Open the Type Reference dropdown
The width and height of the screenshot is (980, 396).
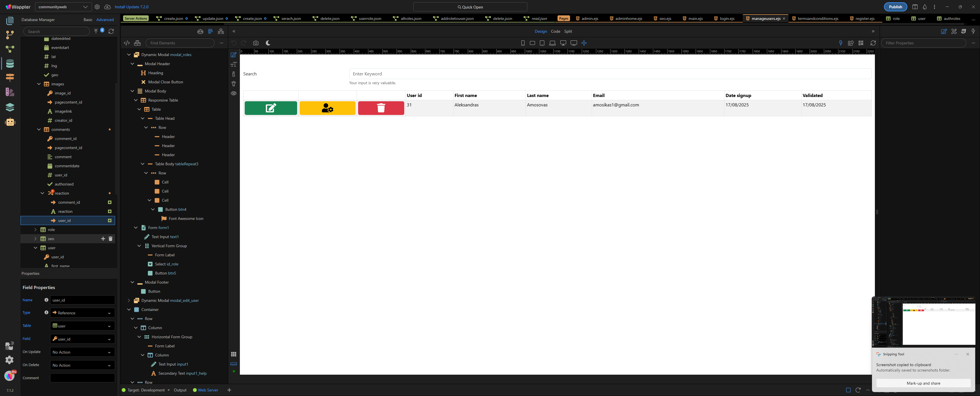click(82, 313)
